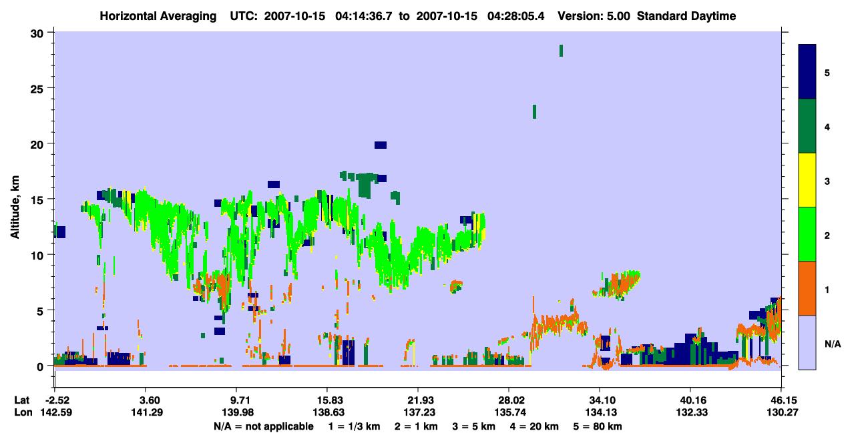
Task: Click the longitude value 141.29
Action: click(x=149, y=412)
